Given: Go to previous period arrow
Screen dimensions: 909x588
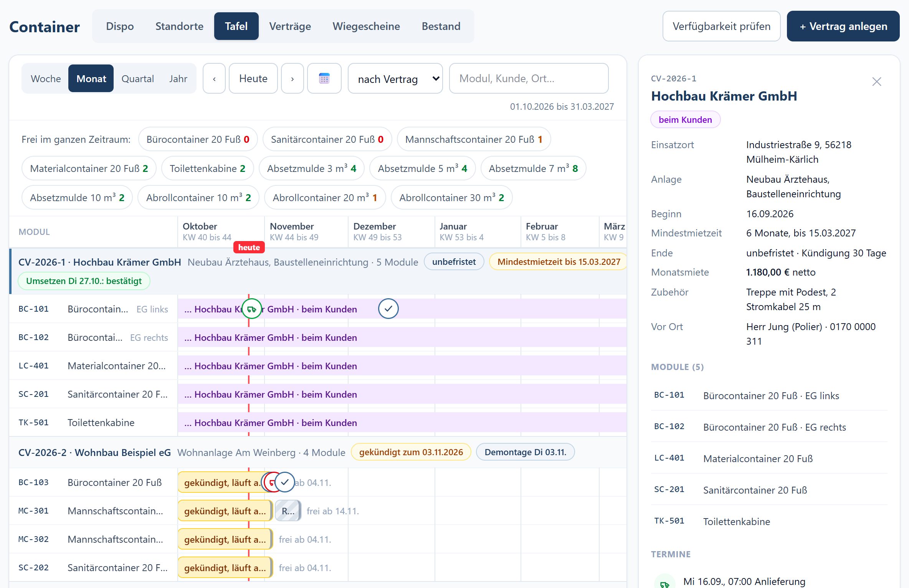Looking at the screenshot, I should [x=214, y=79].
